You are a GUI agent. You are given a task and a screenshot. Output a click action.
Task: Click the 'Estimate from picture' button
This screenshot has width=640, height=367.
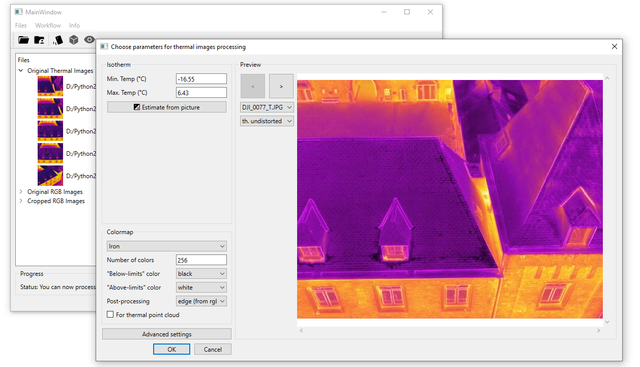pos(167,107)
